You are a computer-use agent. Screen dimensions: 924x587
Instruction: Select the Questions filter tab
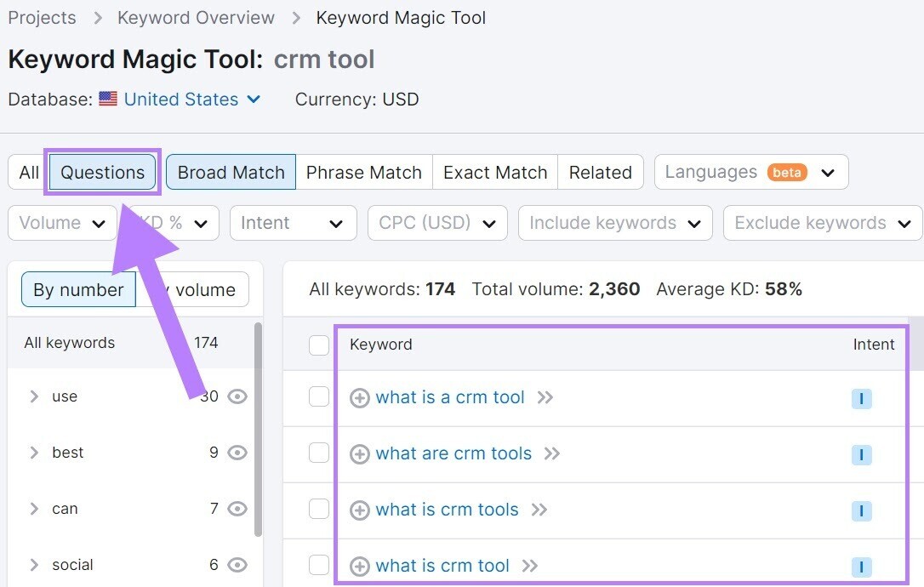103,173
